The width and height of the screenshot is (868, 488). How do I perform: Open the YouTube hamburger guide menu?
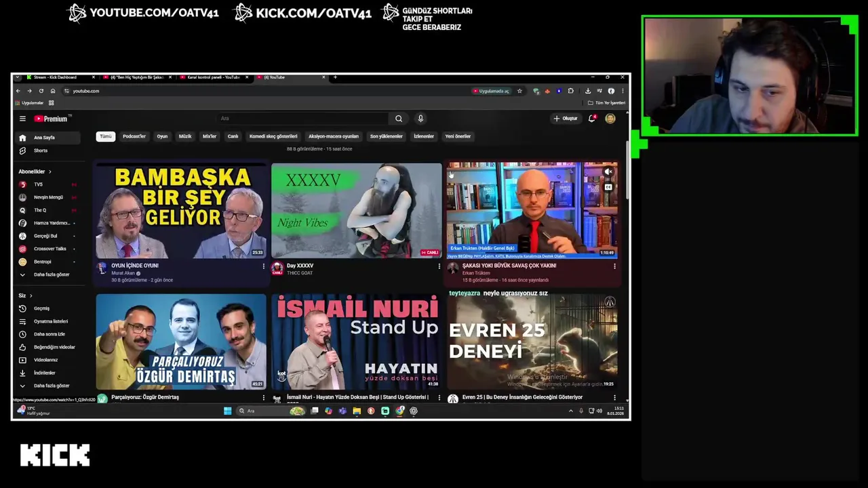(x=22, y=119)
